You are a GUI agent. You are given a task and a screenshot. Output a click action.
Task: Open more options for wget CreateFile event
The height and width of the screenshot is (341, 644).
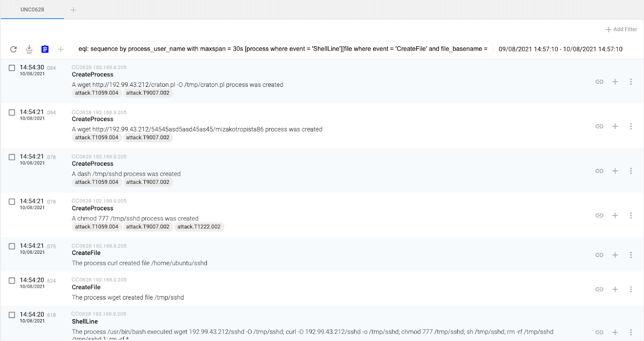coord(631,289)
